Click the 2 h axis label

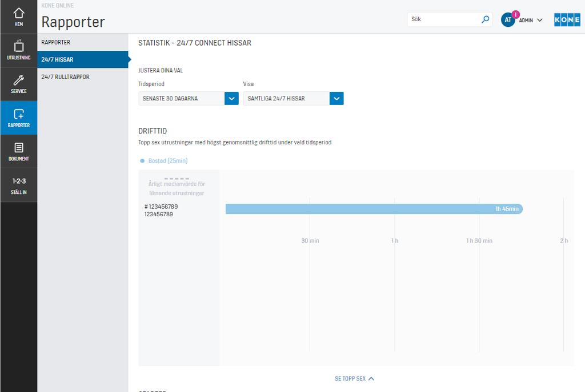564,241
